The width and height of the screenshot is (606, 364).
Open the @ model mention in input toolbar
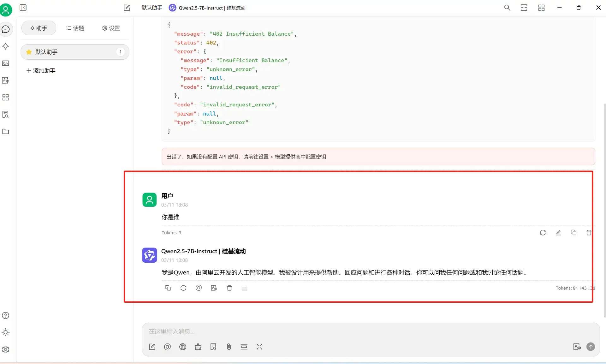[x=167, y=347]
